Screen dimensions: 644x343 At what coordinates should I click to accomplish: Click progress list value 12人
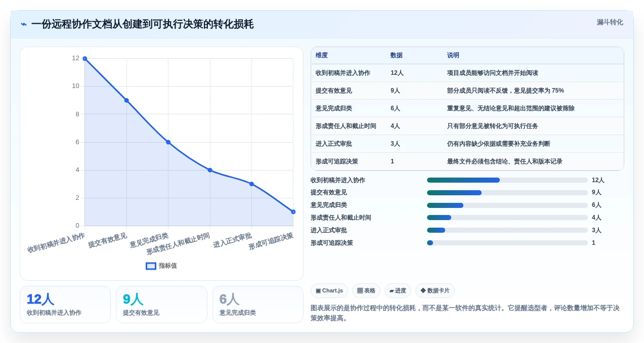[x=598, y=180]
